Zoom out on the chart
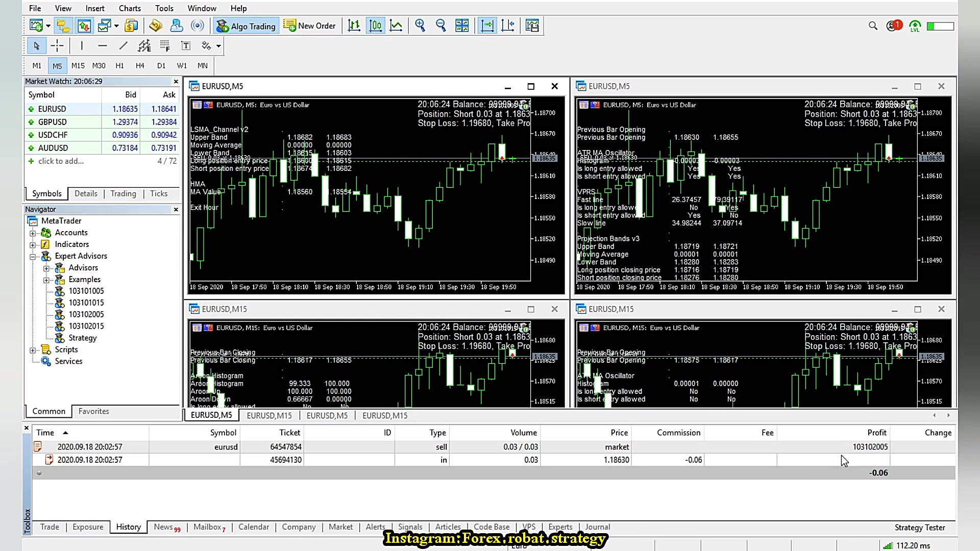 441,26
